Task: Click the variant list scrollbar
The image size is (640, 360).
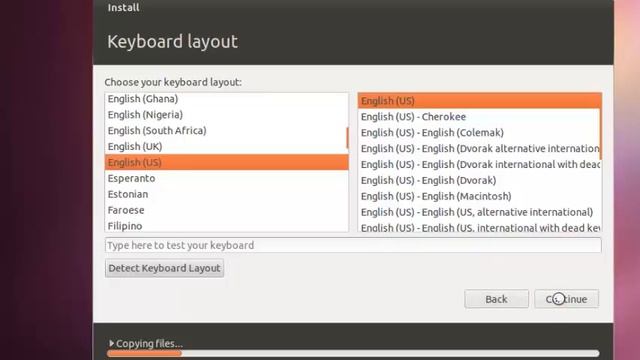Action: coord(601,127)
